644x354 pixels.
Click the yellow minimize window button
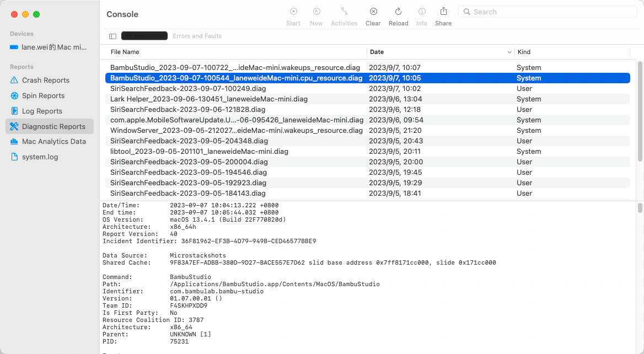[x=25, y=14]
